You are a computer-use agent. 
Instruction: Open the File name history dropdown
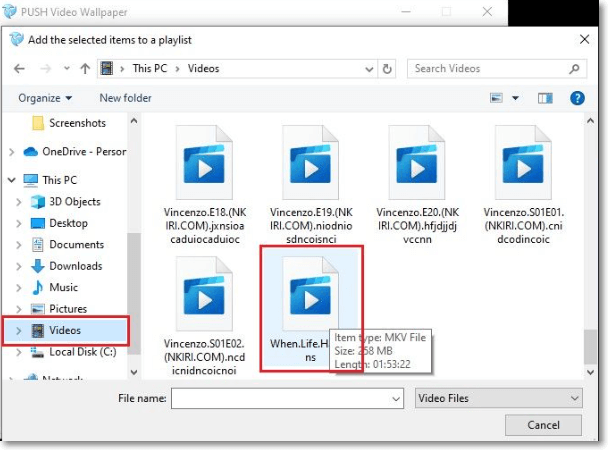396,399
